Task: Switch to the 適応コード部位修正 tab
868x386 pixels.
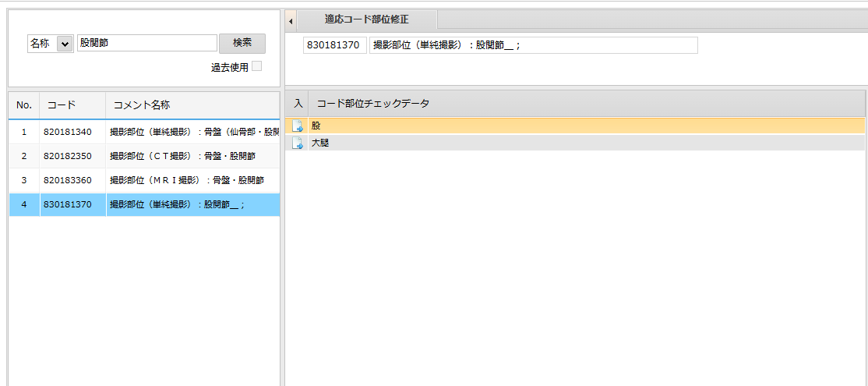Action: [x=366, y=19]
